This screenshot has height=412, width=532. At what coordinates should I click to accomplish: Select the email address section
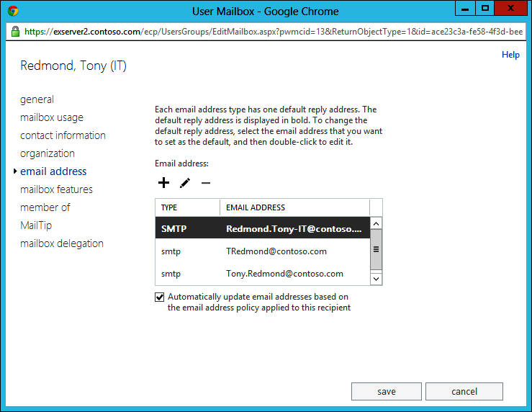(x=53, y=171)
